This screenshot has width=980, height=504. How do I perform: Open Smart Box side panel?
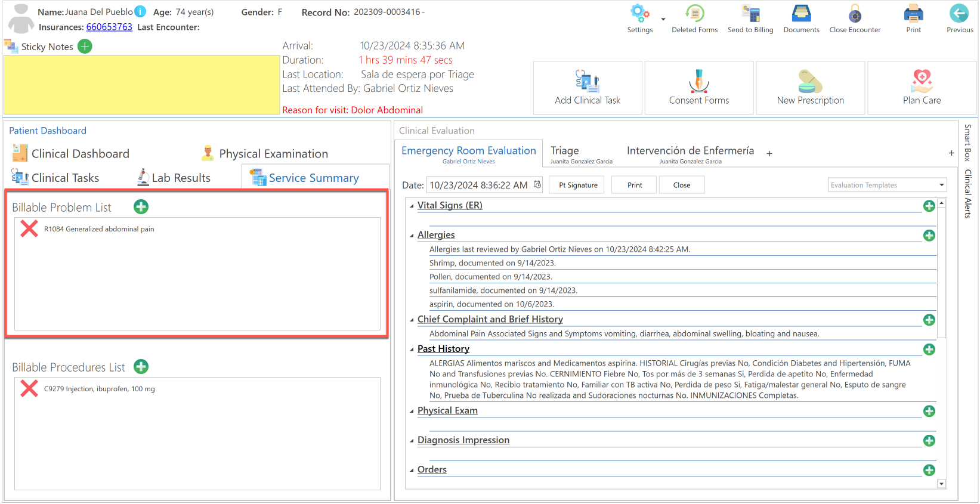coord(967,142)
